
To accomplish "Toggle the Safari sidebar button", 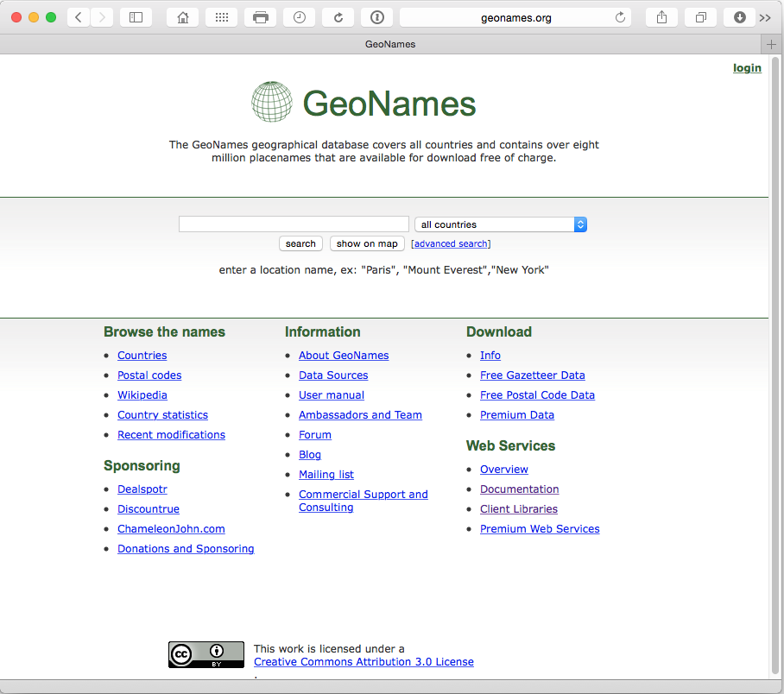I will point(136,17).
